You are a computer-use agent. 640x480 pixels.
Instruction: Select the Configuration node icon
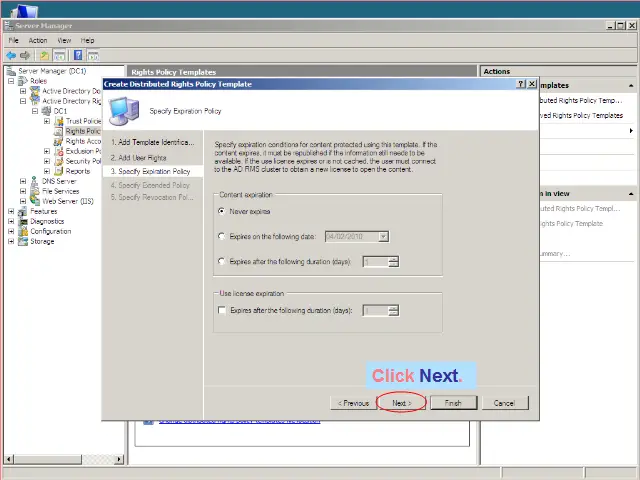coord(23,231)
